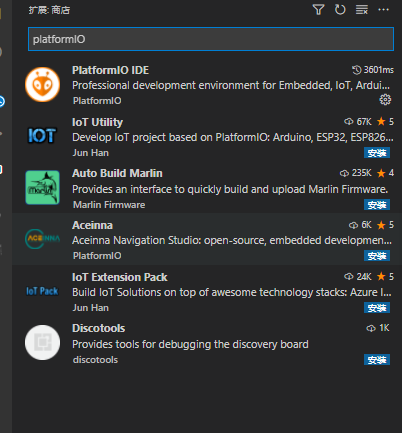This screenshot has width=402, height=433.
Task: Select the Auto Build Marlin logo
Action: (x=42, y=187)
